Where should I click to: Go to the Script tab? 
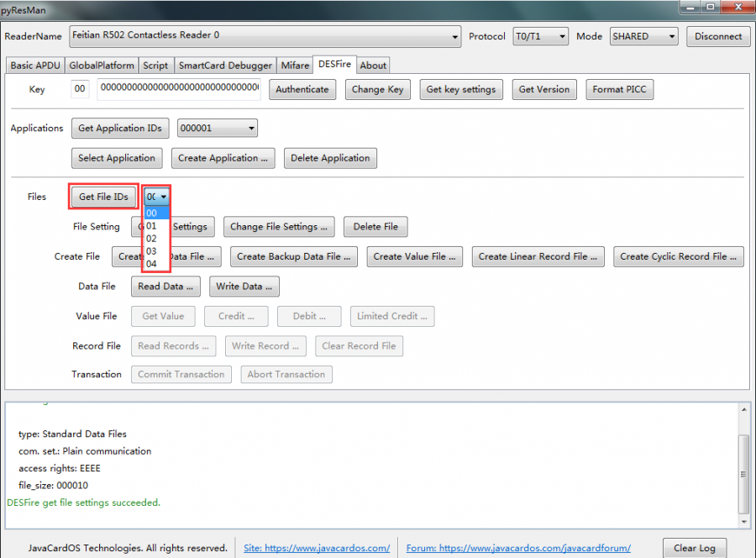155,65
